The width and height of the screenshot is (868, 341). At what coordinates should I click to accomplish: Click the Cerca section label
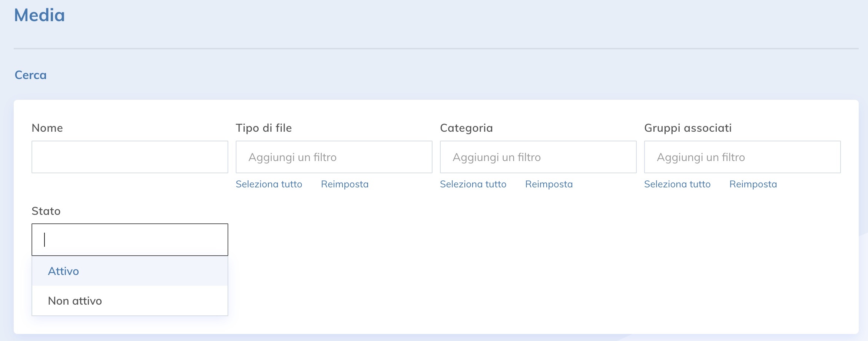(30, 75)
